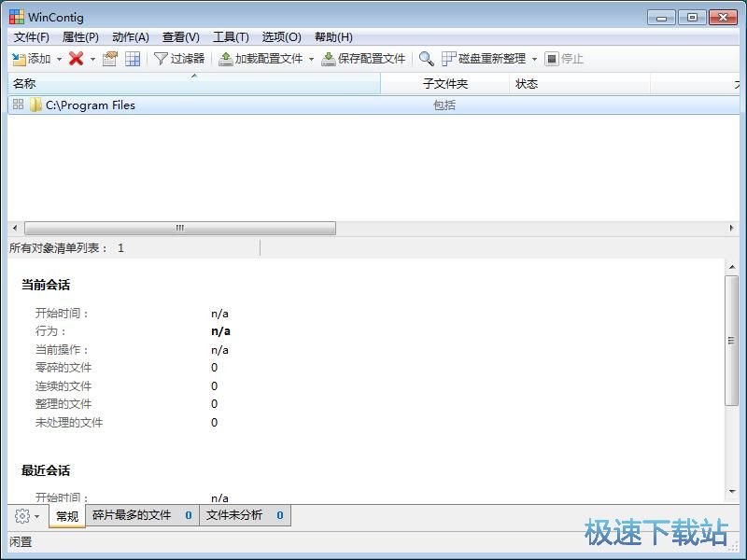Click 包括 cell in subfolder column
This screenshot has width=747, height=560.
[x=444, y=105]
